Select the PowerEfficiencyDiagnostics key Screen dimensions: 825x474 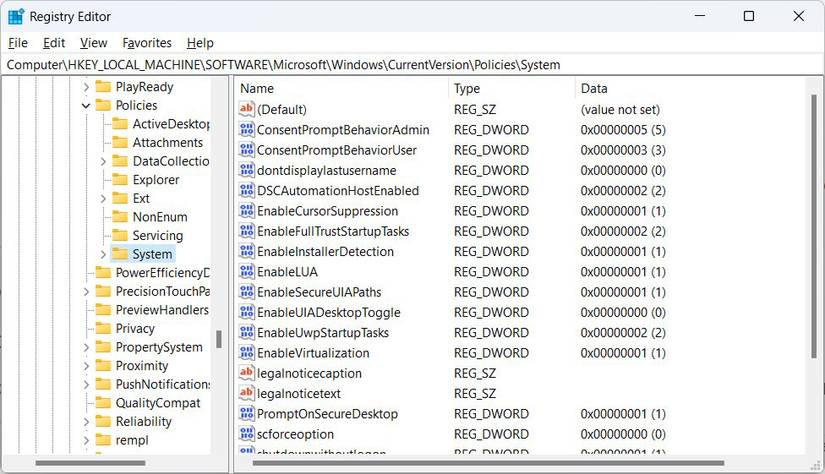pos(163,273)
